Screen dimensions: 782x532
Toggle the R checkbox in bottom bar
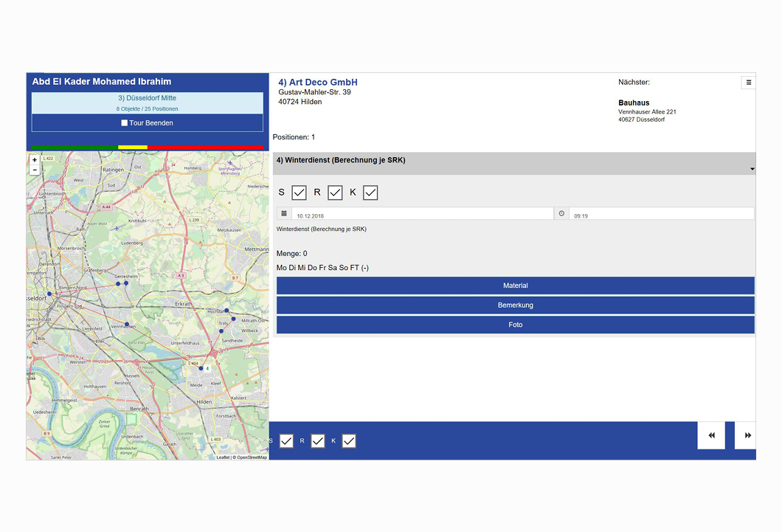click(318, 441)
